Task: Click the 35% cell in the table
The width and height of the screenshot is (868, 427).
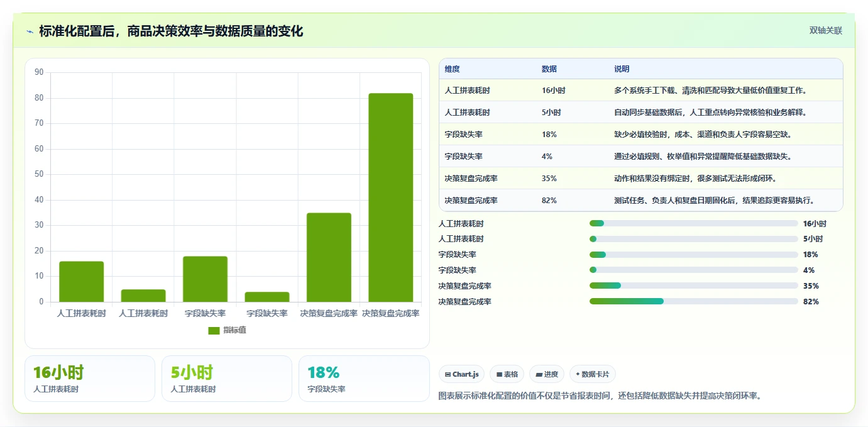Action: pos(549,179)
